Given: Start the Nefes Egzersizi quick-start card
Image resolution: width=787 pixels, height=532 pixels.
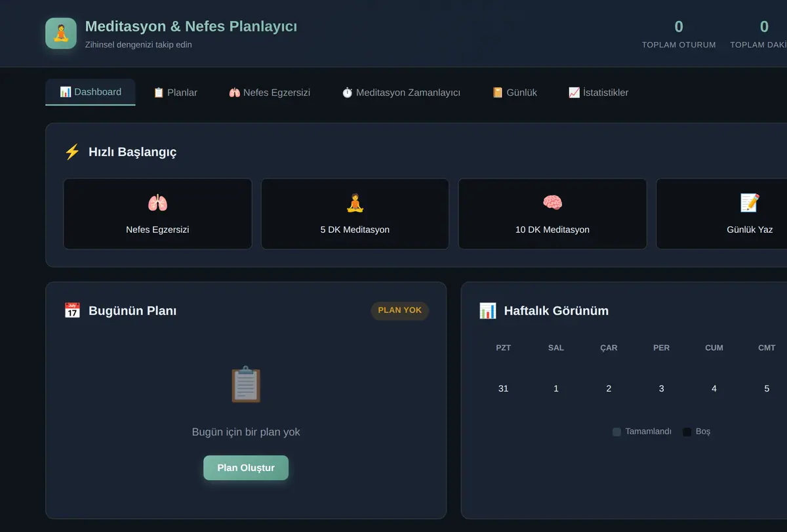Looking at the screenshot, I should coord(157,214).
